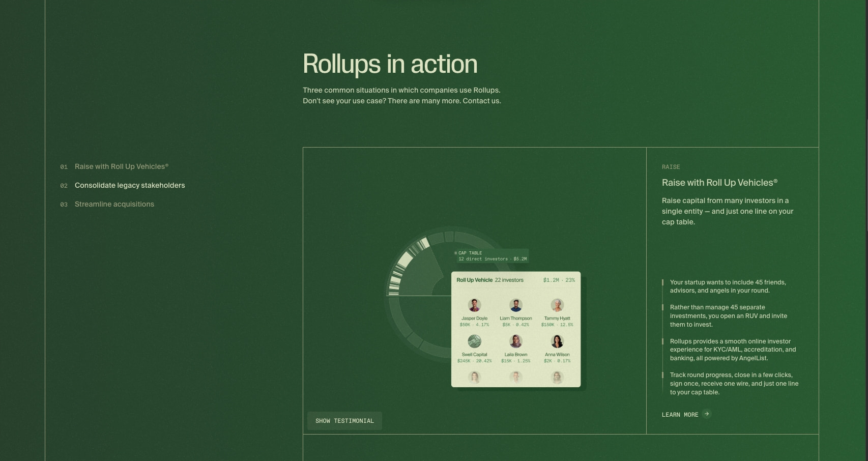Click the Swell Capital logo icon

(x=474, y=341)
